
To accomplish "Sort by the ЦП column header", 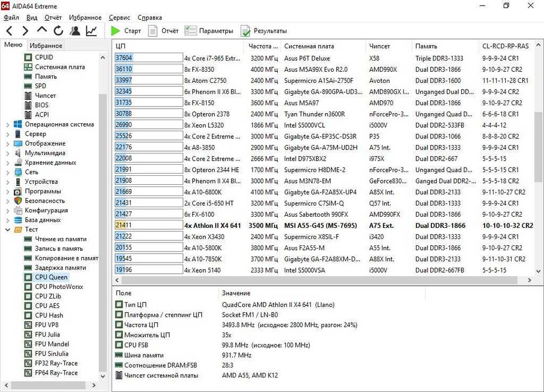I will click(x=179, y=46).
